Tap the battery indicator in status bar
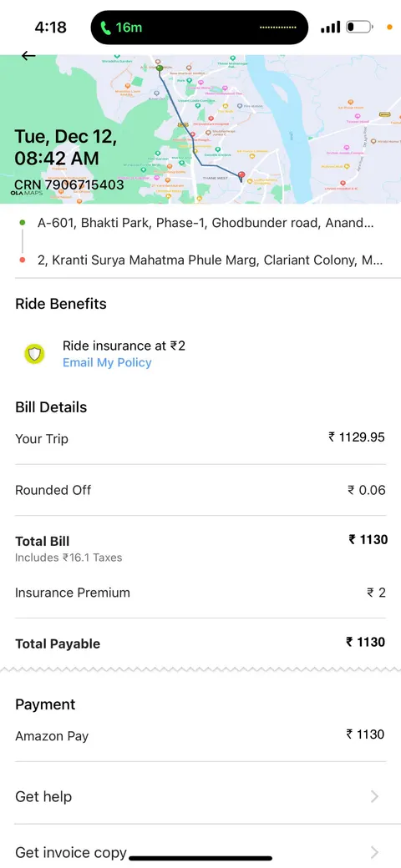The width and height of the screenshot is (401, 868). point(358,27)
